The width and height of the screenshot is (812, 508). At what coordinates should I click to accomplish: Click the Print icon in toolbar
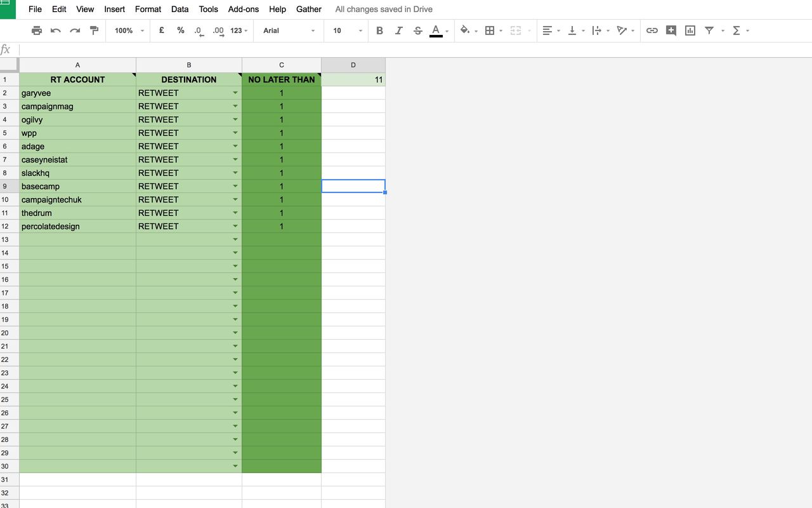[37, 30]
